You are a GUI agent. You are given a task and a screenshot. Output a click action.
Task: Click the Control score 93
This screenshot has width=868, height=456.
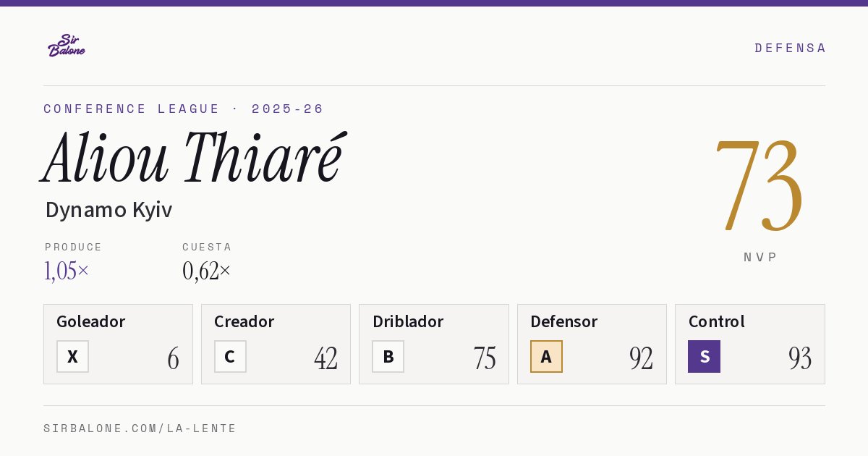tap(800, 358)
